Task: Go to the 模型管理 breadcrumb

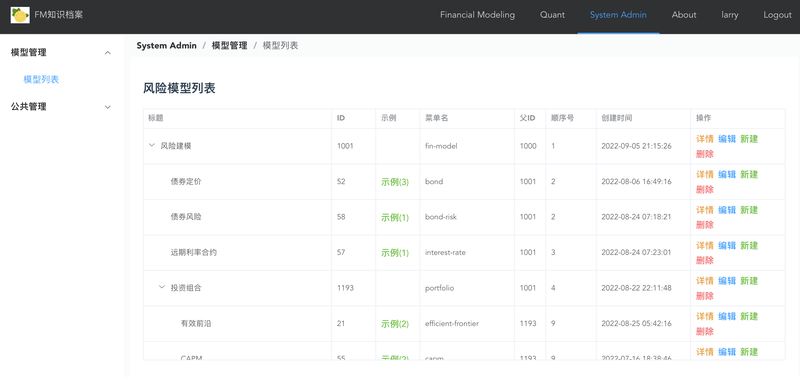Action: [230, 45]
